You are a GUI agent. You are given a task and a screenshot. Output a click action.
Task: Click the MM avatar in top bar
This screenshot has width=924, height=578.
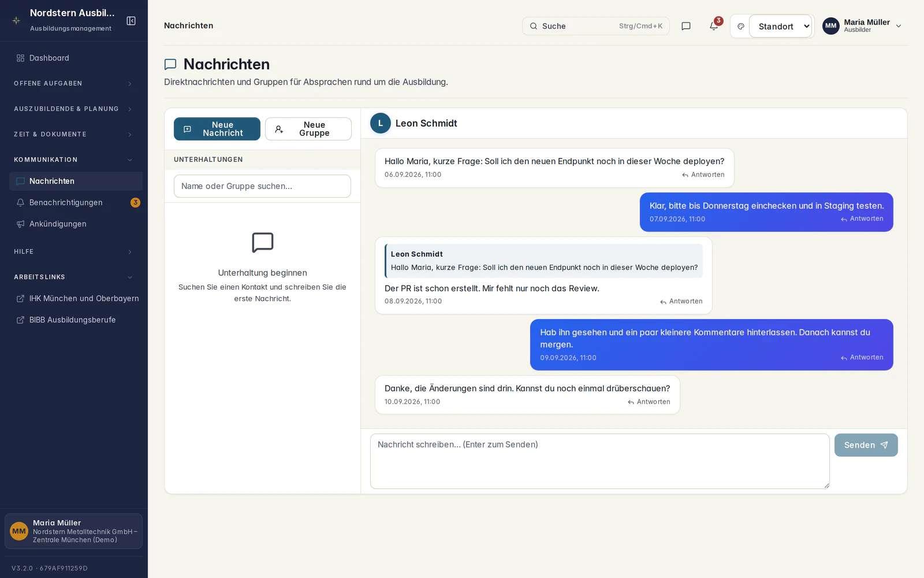click(x=831, y=26)
